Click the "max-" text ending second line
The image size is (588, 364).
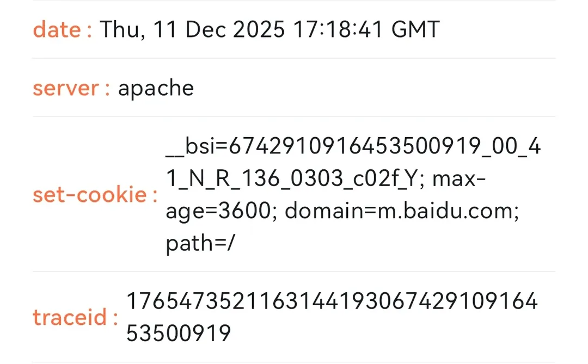459,178
